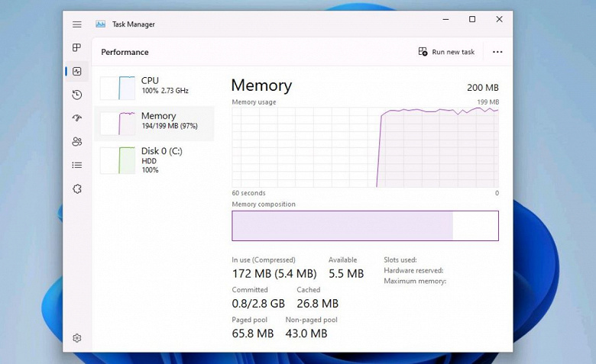Click the Hardware reserved label
The image size is (596, 364).
(x=413, y=271)
